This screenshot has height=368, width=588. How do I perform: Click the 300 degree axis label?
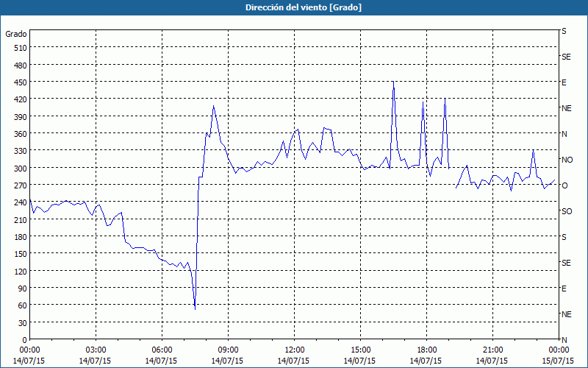tap(21, 169)
